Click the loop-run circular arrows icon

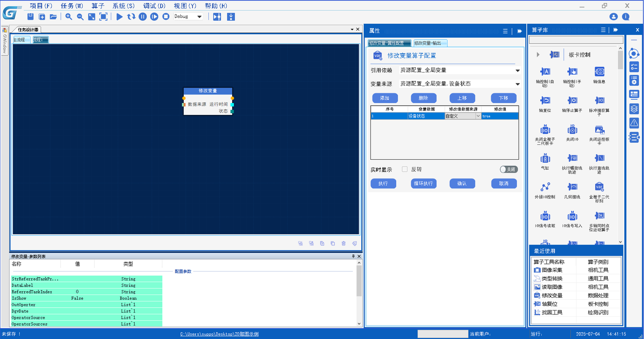coord(131,17)
